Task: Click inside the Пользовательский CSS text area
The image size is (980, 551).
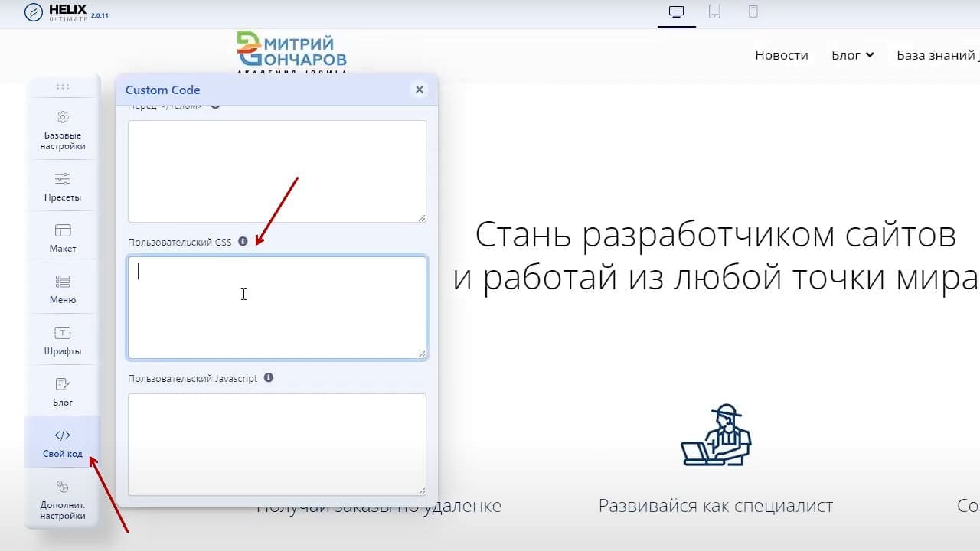Action: [x=277, y=308]
